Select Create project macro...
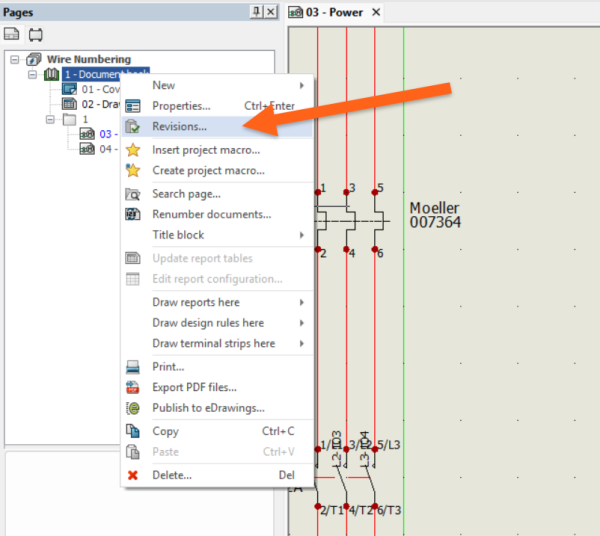Viewport: 600px width, 536px height. click(x=217, y=171)
